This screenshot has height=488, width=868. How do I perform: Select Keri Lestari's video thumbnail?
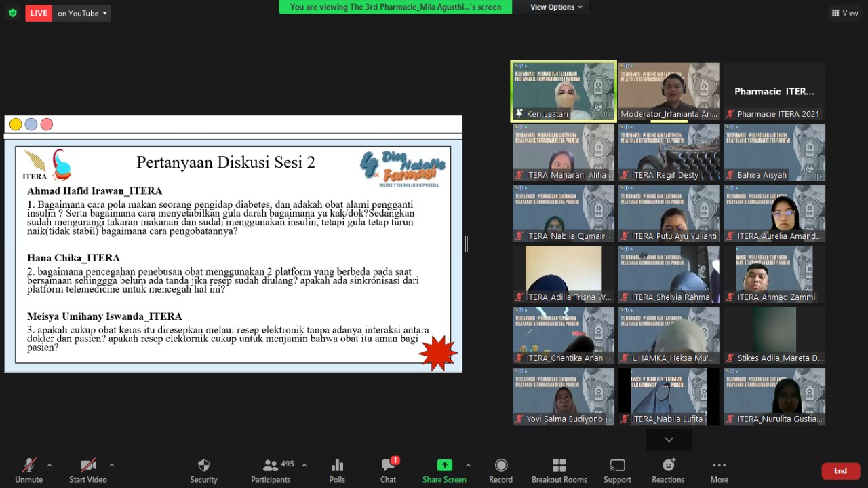(564, 92)
